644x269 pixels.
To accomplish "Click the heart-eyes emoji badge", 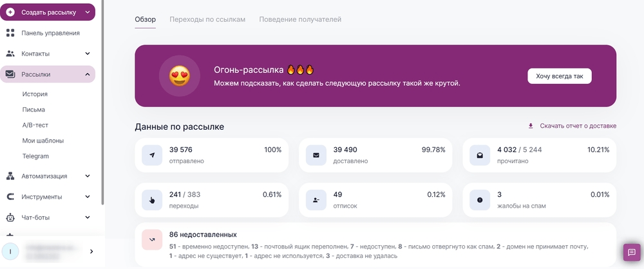I will [179, 76].
